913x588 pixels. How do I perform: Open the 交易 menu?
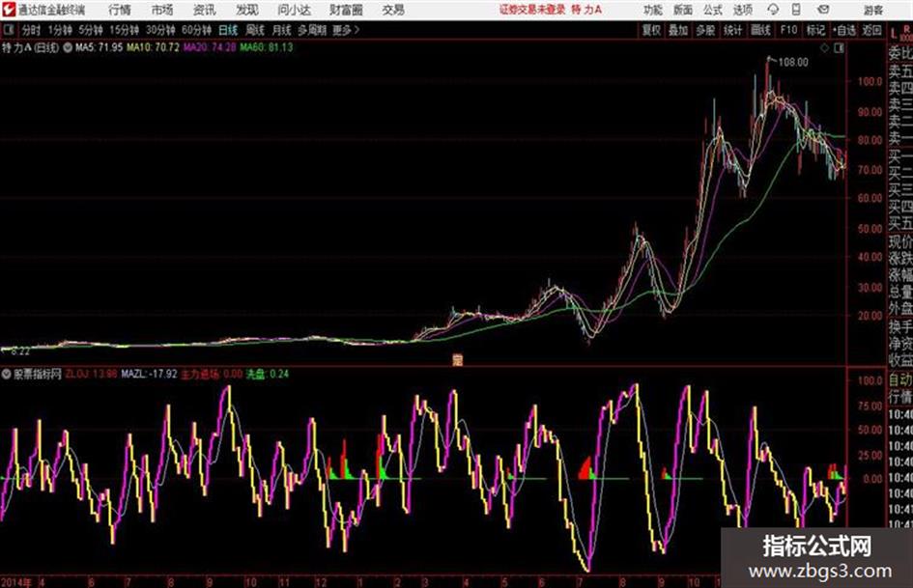pyautogui.click(x=393, y=10)
